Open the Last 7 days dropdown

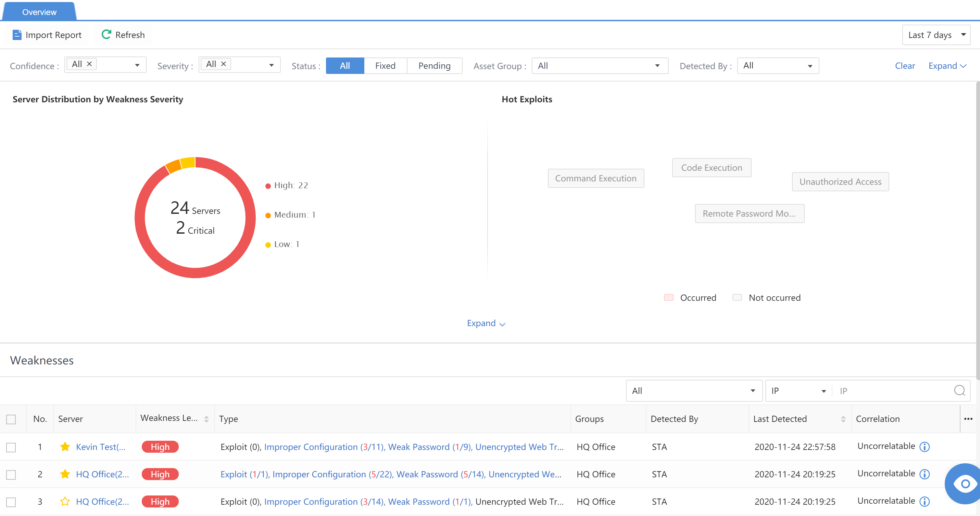pos(936,35)
